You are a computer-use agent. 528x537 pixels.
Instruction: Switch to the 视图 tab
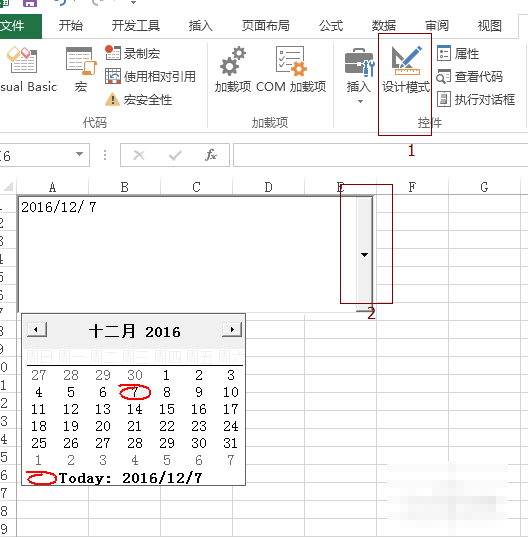[490, 26]
